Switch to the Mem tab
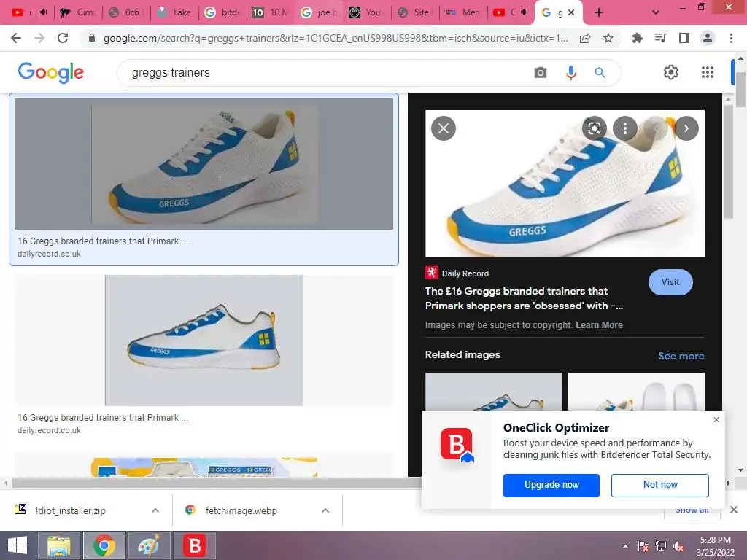The width and height of the screenshot is (747, 560). pyautogui.click(x=463, y=12)
